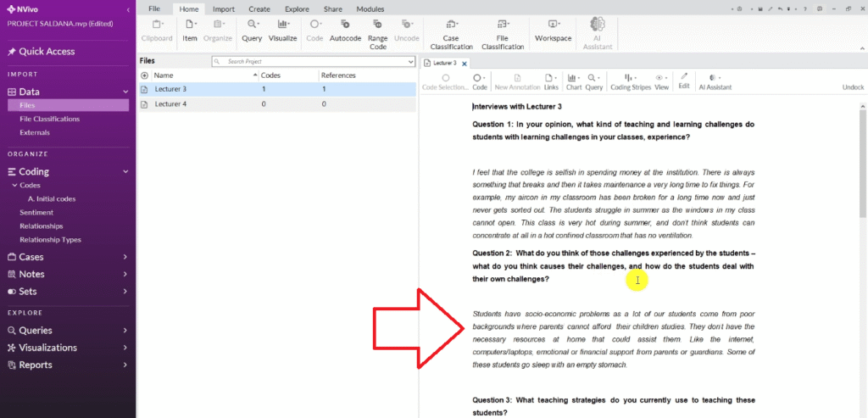Viewport: 868px width, 418px height.
Task: Select File Classifications in the sidebar
Action: coord(49,119)
